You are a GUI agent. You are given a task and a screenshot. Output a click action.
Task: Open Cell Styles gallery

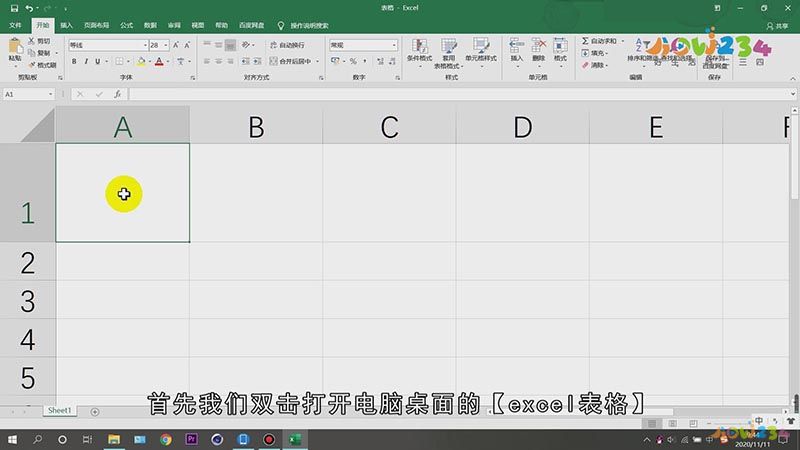point(481,52)
